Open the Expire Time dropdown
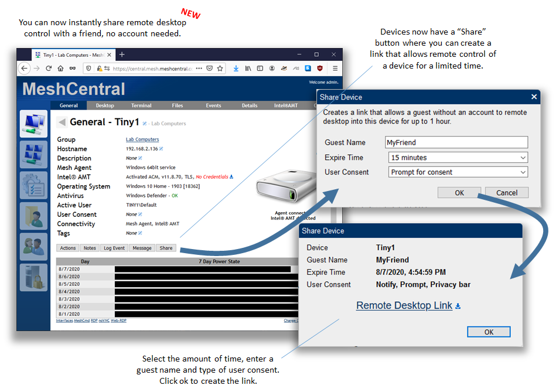Image resolution: width=556 pixels, height=392 pixels. (x=458, y=158)
